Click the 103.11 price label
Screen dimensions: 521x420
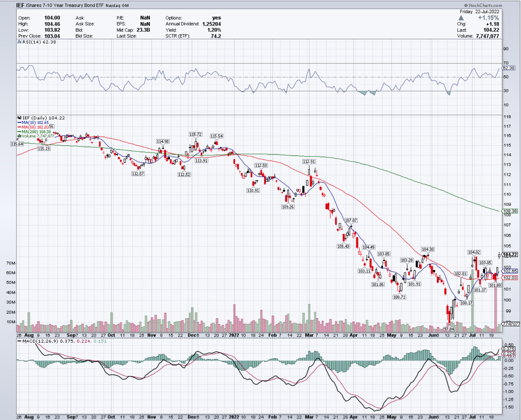[x=364, y=271]
